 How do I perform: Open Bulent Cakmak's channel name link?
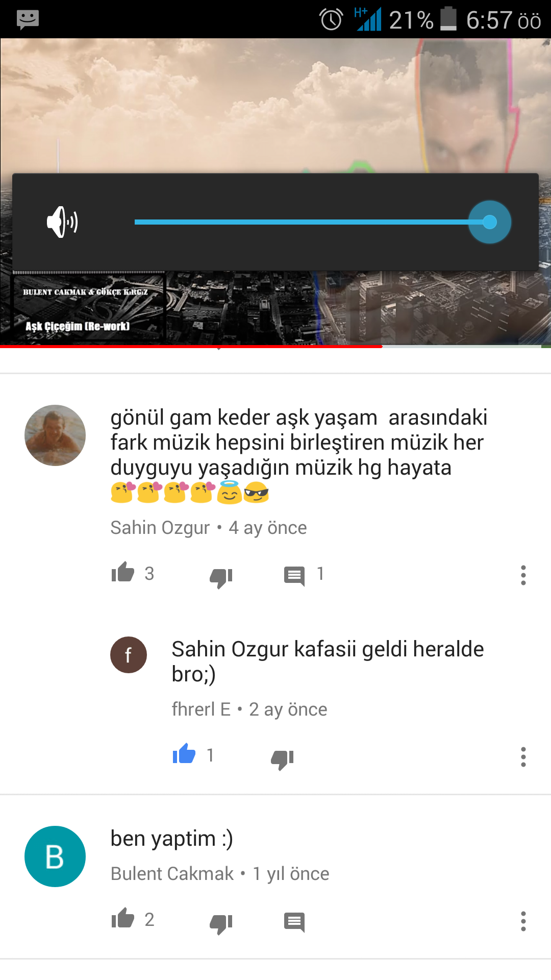pos(172,874)
